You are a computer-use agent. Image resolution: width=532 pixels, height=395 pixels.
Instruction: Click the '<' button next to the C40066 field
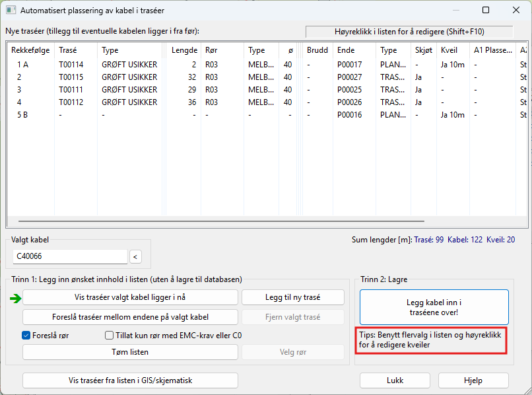point(135,257)
